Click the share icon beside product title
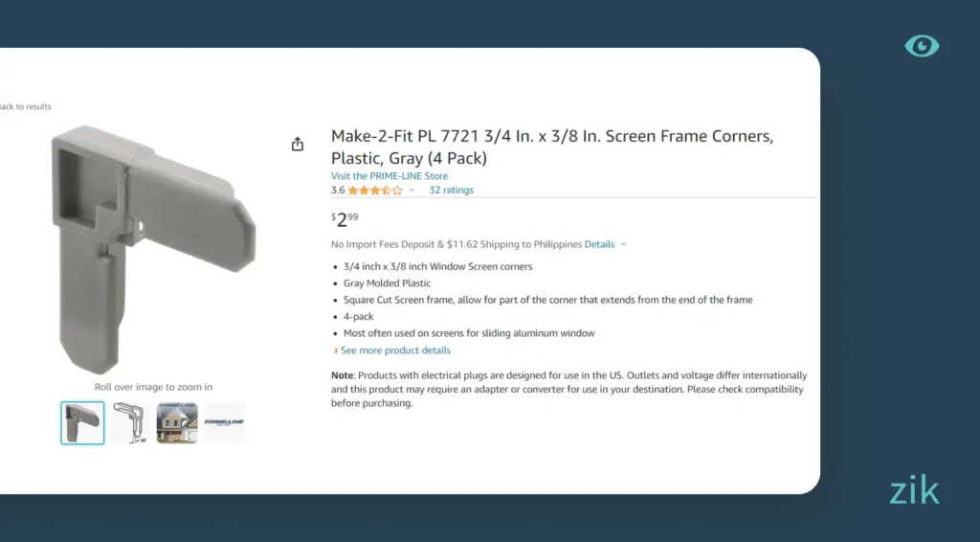The height and width of the screenshot is (542, 980). (x=298, y=144)
